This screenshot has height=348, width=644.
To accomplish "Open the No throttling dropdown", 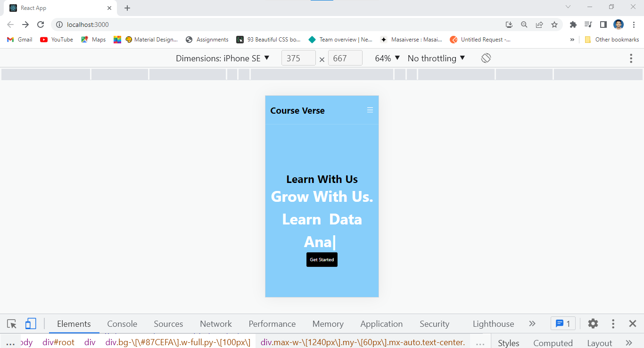I will [436, 58].
